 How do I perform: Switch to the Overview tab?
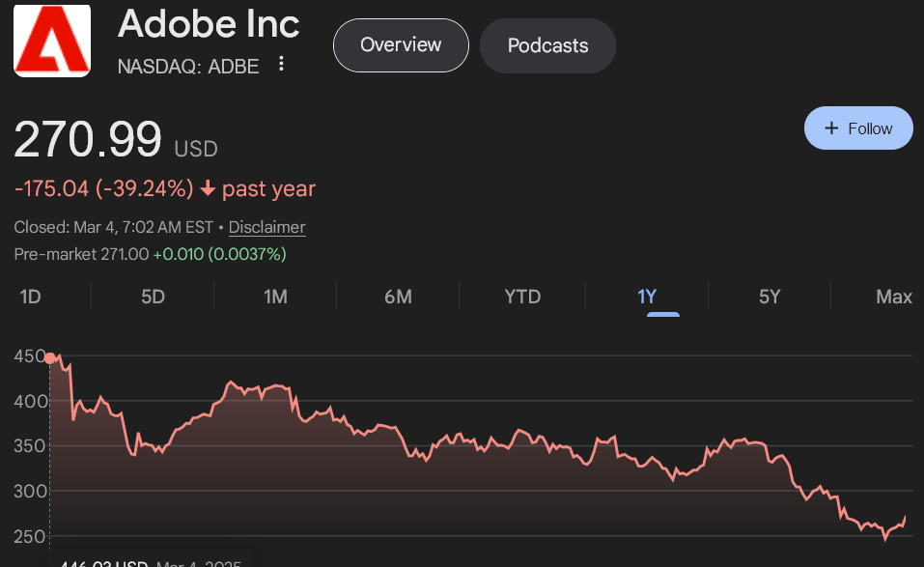pos(401,45)
